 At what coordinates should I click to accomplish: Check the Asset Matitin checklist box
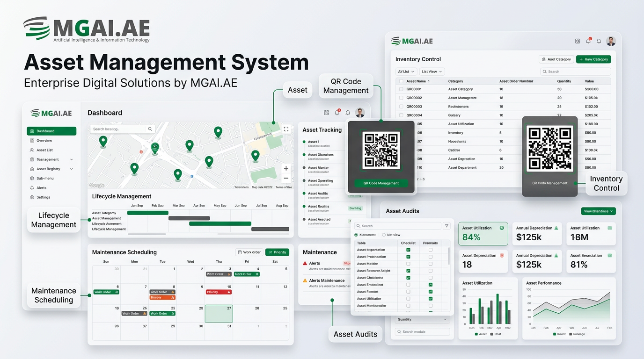coord(408,264)
